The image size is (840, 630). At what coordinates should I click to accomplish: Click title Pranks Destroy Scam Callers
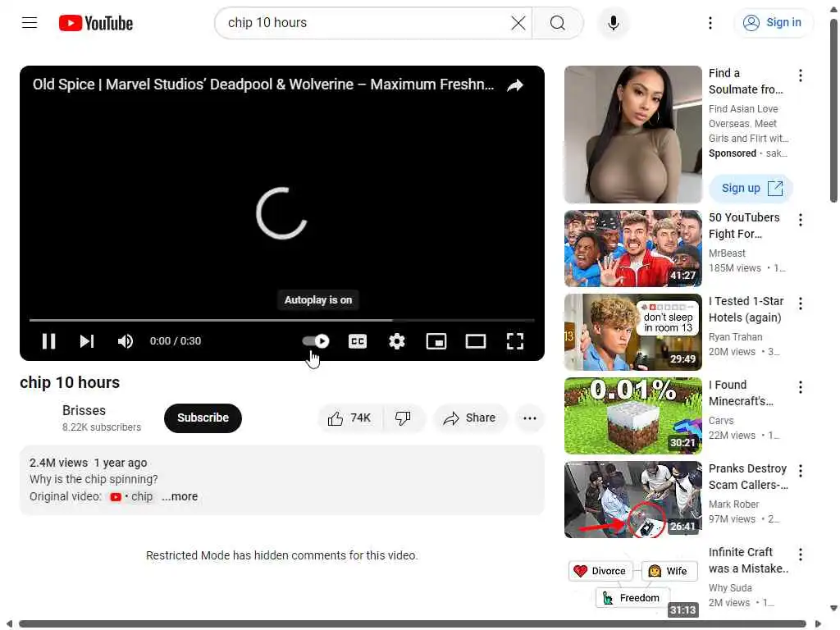click(748, 477)
